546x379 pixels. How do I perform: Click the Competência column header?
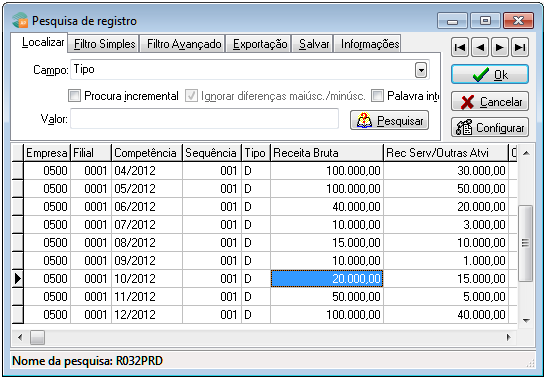tap(147, 153)
